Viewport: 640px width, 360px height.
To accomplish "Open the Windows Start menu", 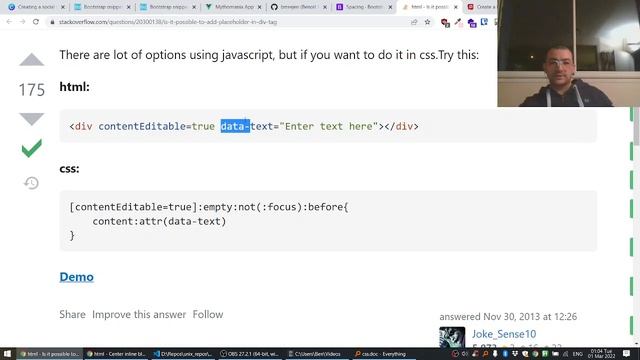I will pyautogui.click(x=7, y=354).
